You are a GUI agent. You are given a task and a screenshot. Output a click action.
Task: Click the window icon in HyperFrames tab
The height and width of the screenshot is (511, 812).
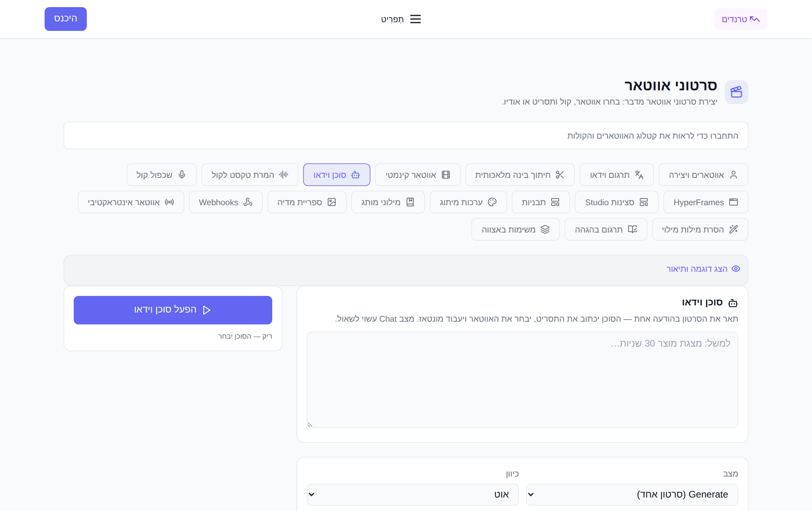click(x=734, y=202)
